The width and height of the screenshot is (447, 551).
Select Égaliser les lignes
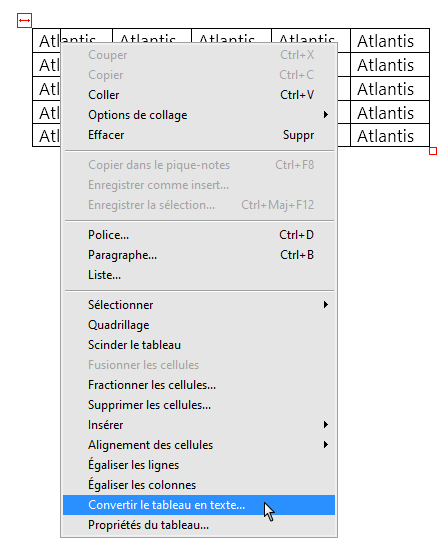[199, 465]
